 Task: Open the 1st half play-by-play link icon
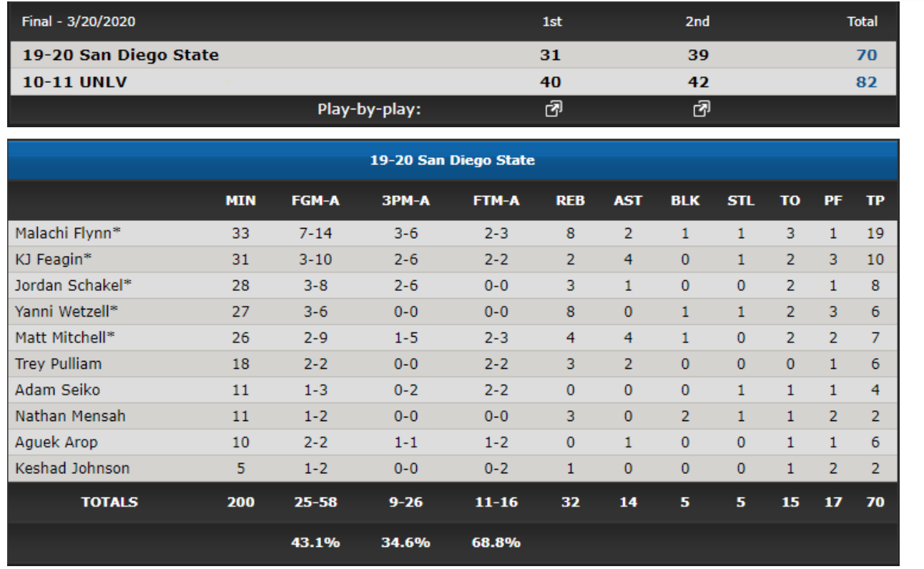click(553, 109)
